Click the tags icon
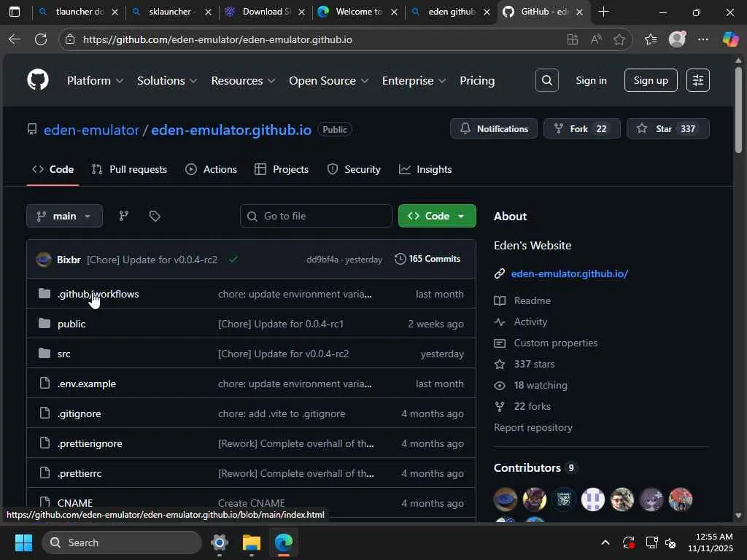This screenshot has height=560, width=747. pos(155,216)
